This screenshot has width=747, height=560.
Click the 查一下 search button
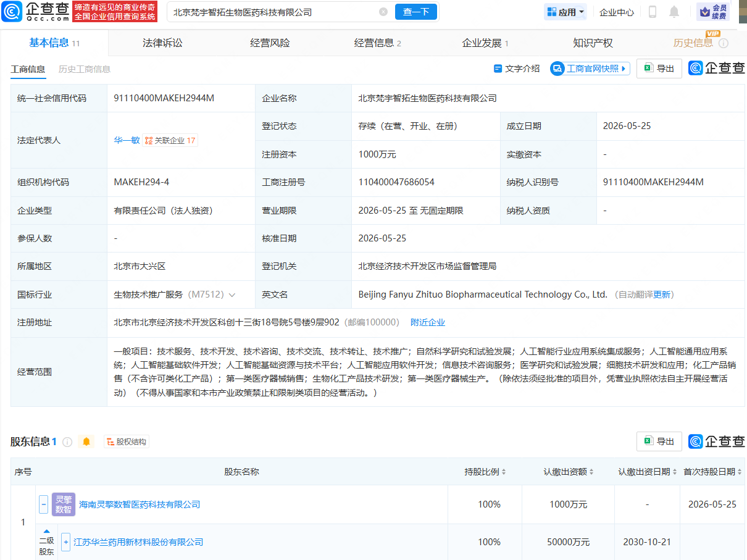416,12
